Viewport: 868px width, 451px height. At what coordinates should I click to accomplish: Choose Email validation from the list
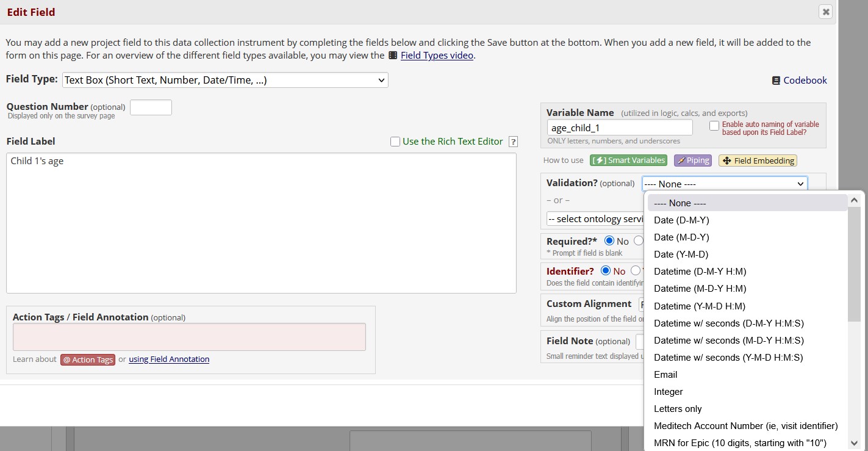(x=665, y=374)
